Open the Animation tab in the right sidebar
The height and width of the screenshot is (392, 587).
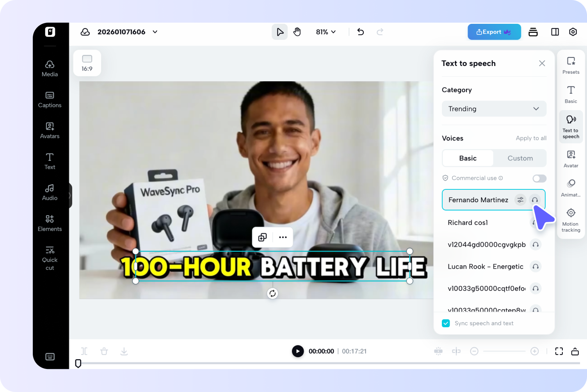[x=571, y=188]
